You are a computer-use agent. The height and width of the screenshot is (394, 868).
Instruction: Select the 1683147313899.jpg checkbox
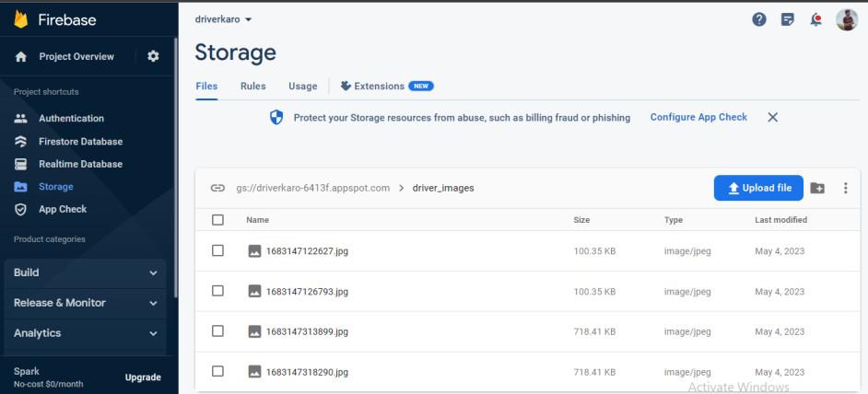click(217, 331)
